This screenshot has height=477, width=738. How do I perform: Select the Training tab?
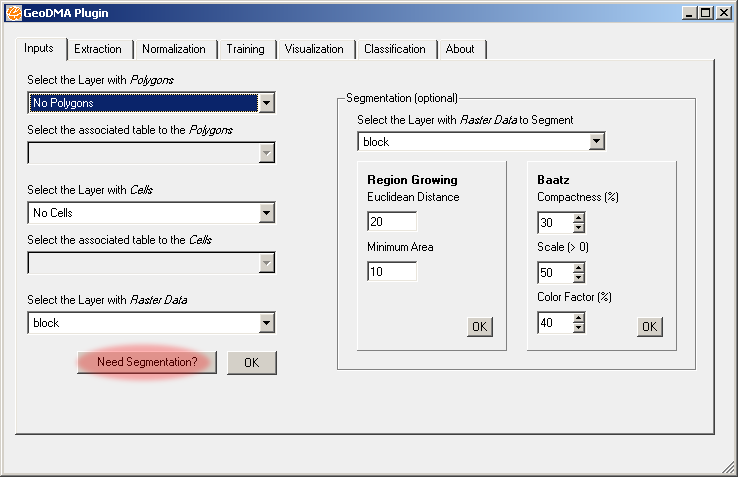point(245,49)
